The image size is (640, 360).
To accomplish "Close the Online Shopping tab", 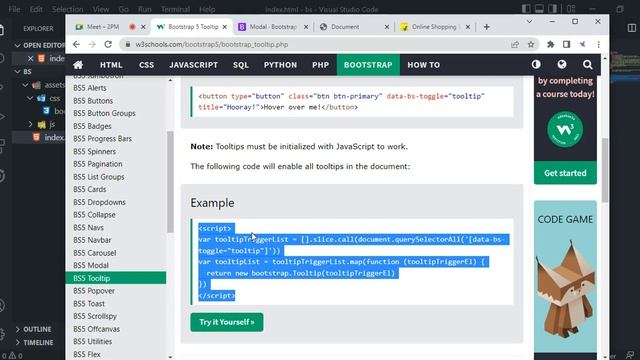I will [x=468, y=27].
